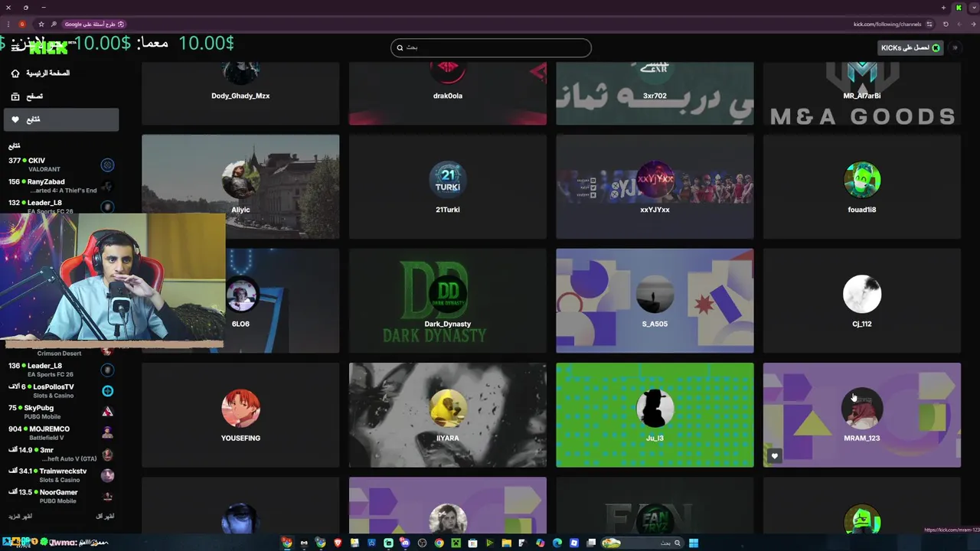Open File Explorer folder on taskbar
Viewport: 980px width, 551px height.
(506, 543)
